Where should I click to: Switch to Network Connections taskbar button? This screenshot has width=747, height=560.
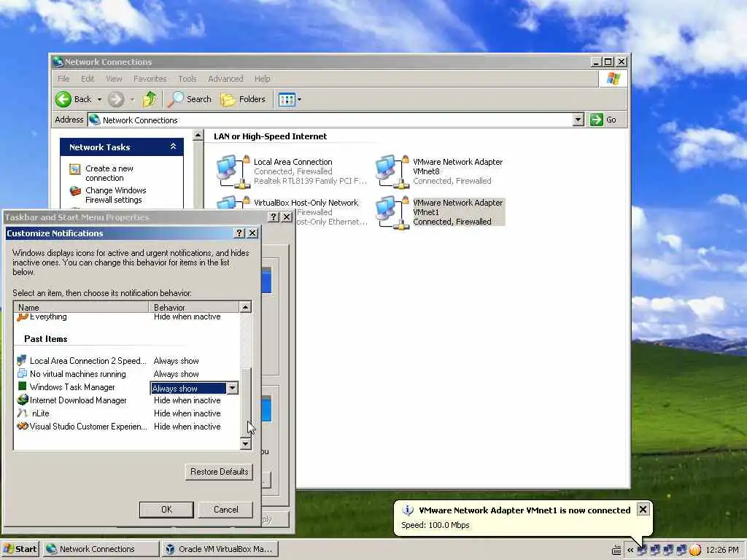(x=101, y=549)
